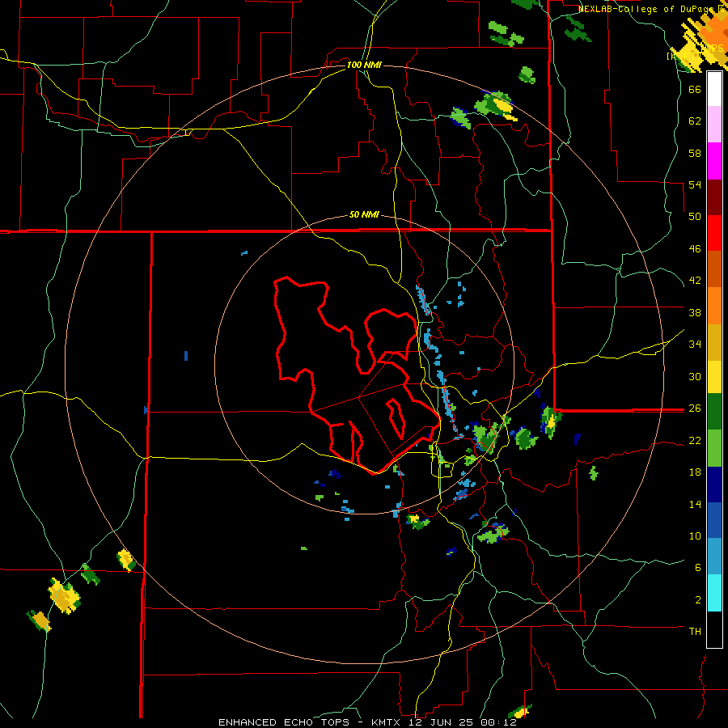Select the '50' scale value
This screenshot has height=728, width=728.
click(x=695, y=217)
